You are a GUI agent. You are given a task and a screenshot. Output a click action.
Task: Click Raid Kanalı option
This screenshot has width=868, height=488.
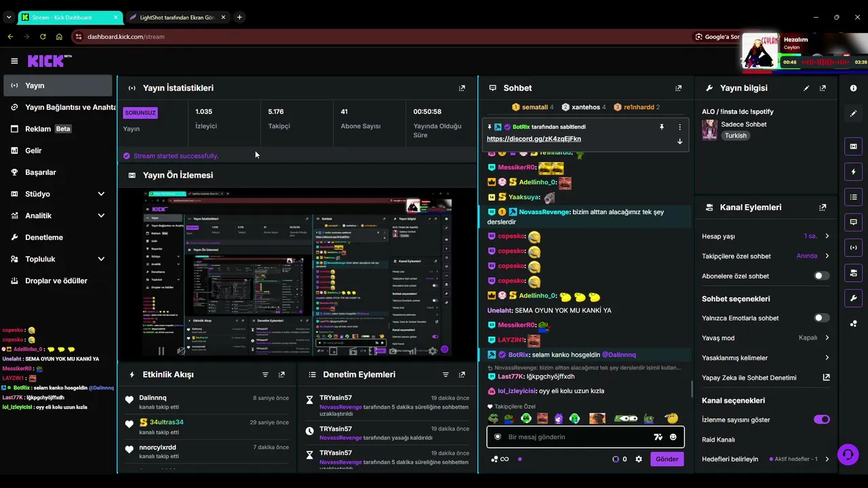(x=718, y=440)
